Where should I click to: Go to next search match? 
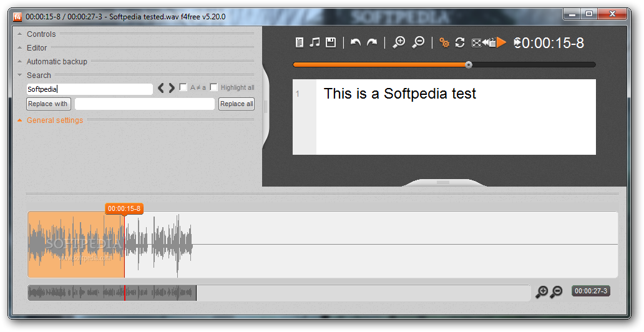pyautogui.click(x=172, y=87)
